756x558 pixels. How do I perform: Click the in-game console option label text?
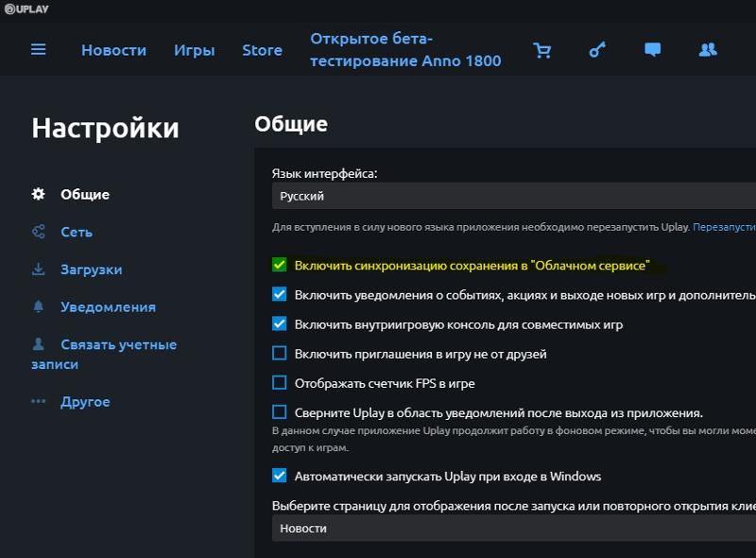(458, 324)
